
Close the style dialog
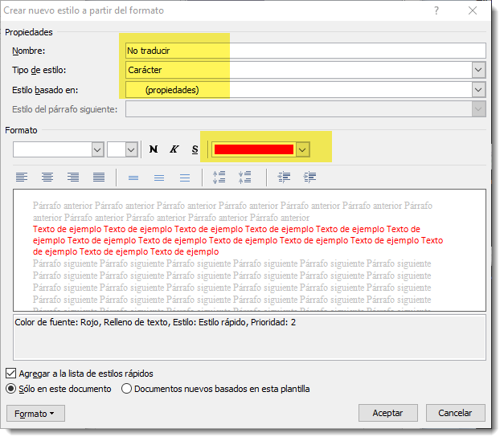tap(473, 10)
